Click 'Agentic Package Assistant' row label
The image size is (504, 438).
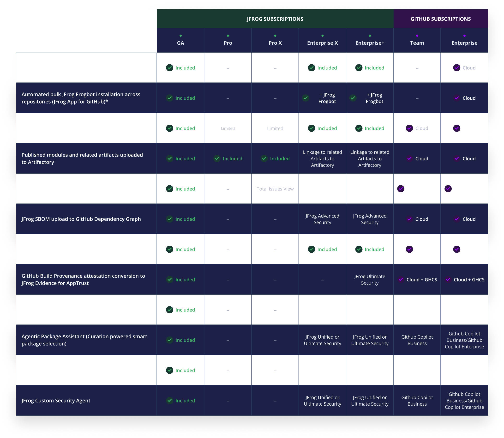click(x=84, y=340)
